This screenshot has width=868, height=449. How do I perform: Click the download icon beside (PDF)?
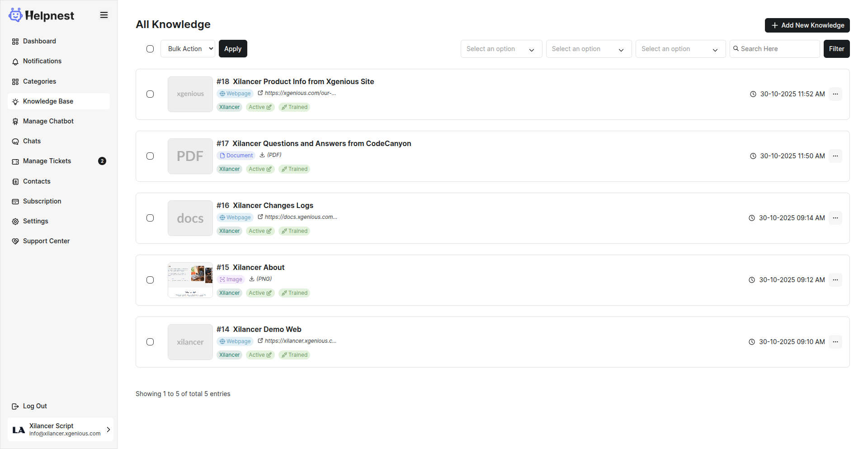click(262, 155)
